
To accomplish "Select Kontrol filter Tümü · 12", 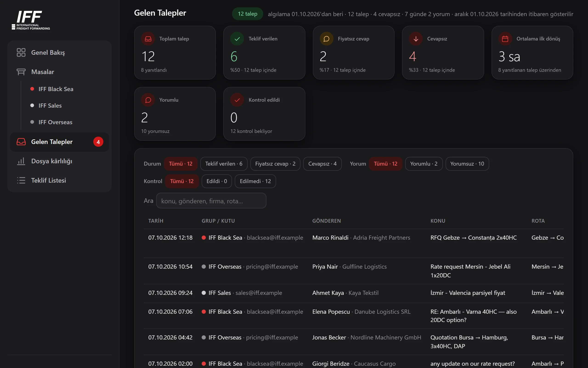I will (x=182, y=181).
